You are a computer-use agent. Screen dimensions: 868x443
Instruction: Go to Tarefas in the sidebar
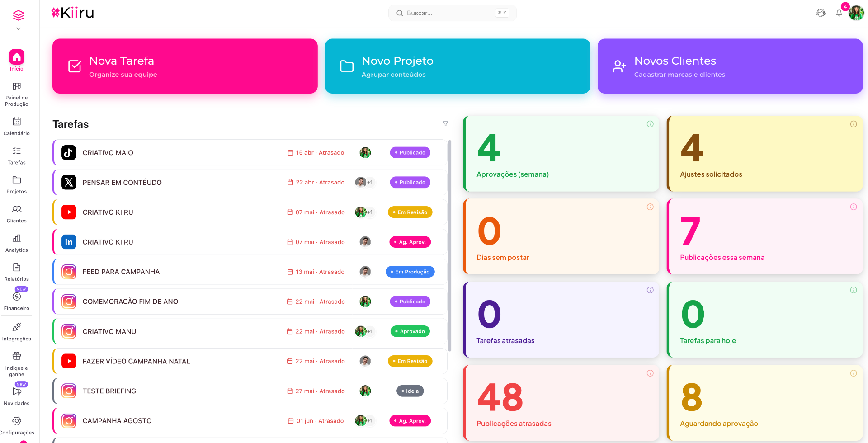click(17, 156)
